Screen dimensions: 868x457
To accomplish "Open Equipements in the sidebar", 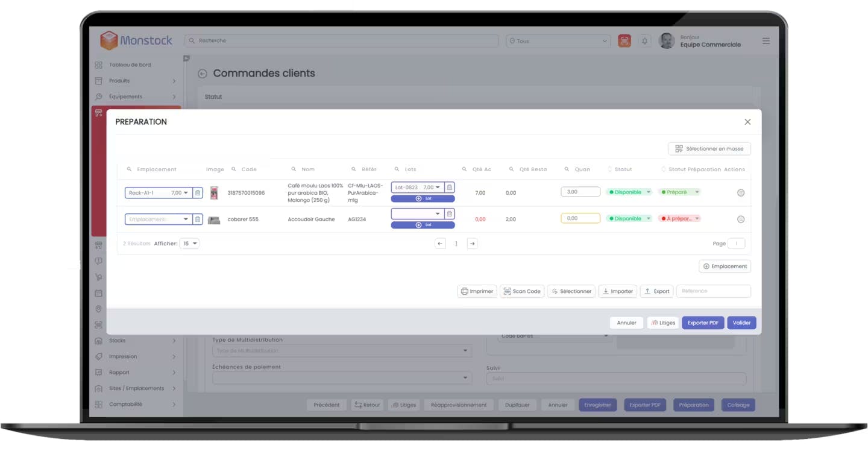I will coord(136,96).
